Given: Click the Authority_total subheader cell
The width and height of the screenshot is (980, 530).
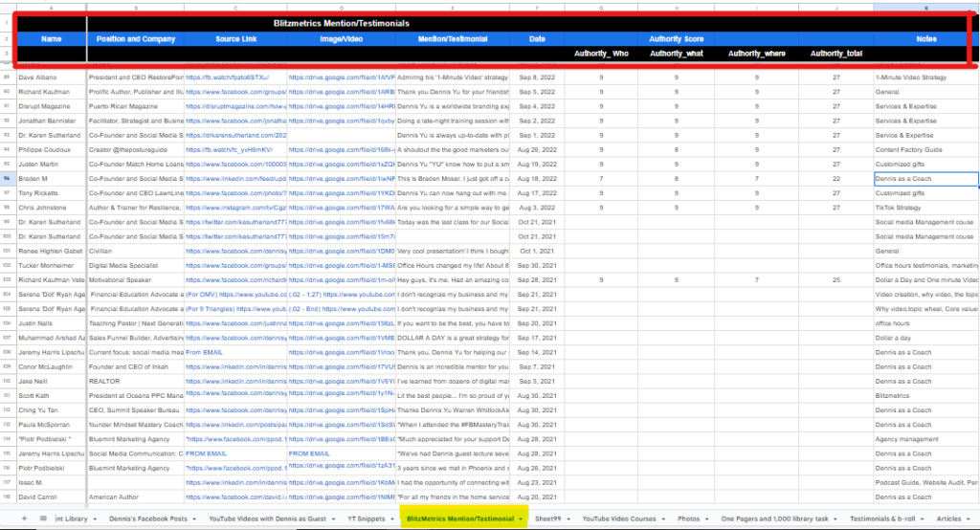Looking at the screenshot, I should 836,54.
